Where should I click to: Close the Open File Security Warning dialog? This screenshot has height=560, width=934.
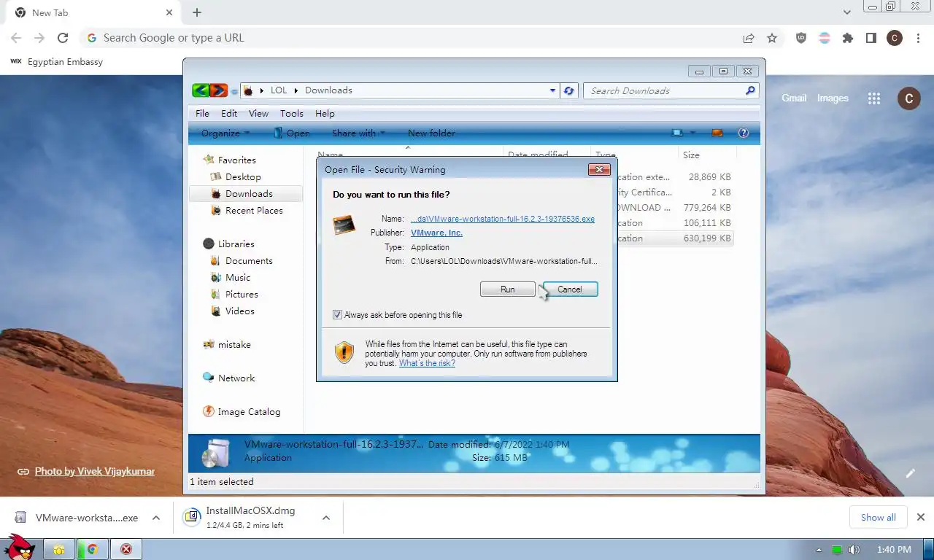click(599, 169)
